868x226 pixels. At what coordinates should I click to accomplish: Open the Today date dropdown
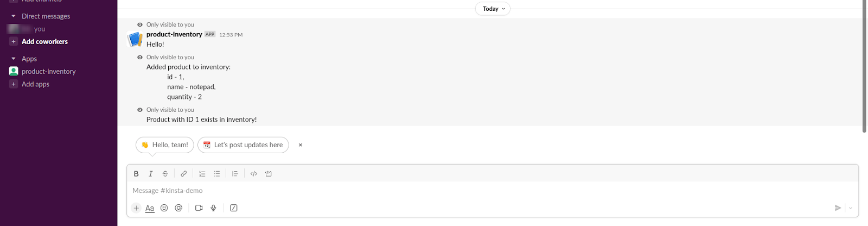click(493, 9)
